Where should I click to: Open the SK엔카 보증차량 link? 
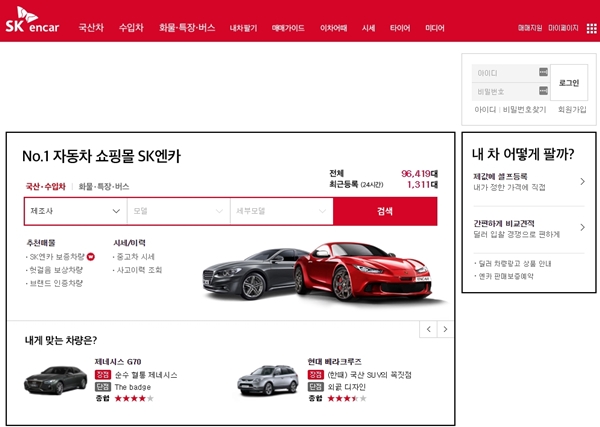(x=57, y=257)
